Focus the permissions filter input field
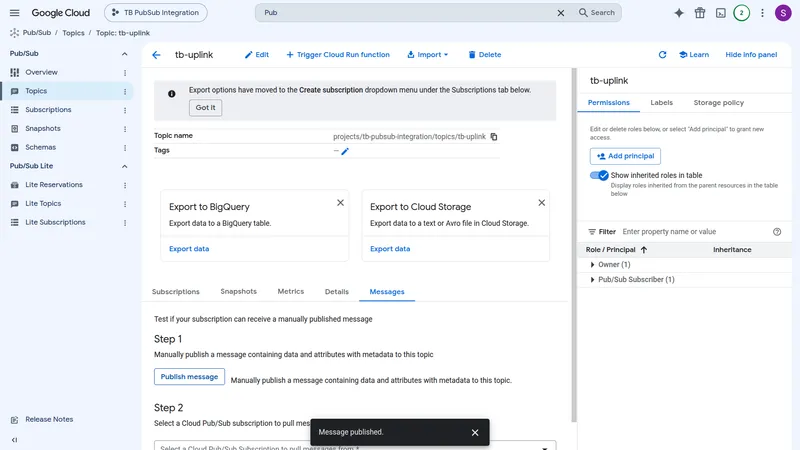This screenshot has width=800, height=450. (694, 232)
